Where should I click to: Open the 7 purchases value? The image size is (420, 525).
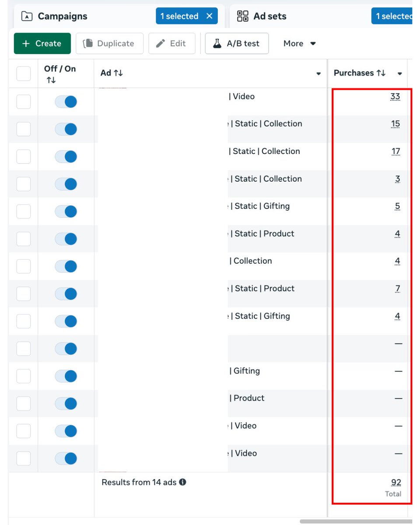pyautogui.click(x=397, y=289)
